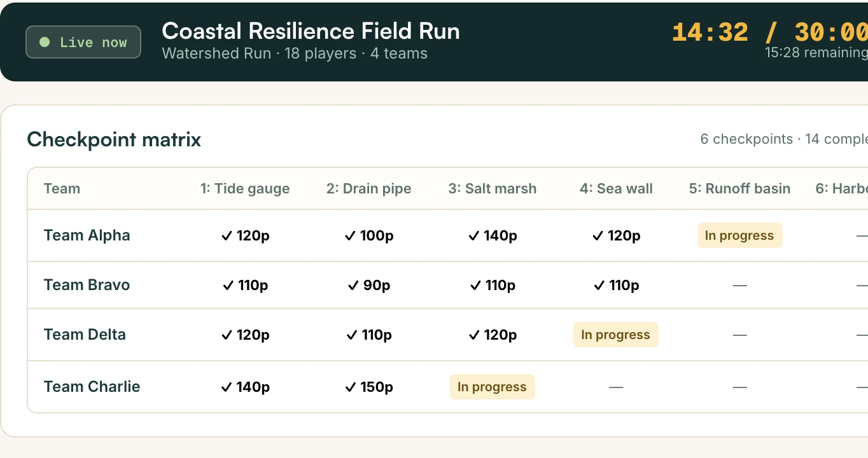Click the 3: Salt marsh column header

tap(493, 188)
